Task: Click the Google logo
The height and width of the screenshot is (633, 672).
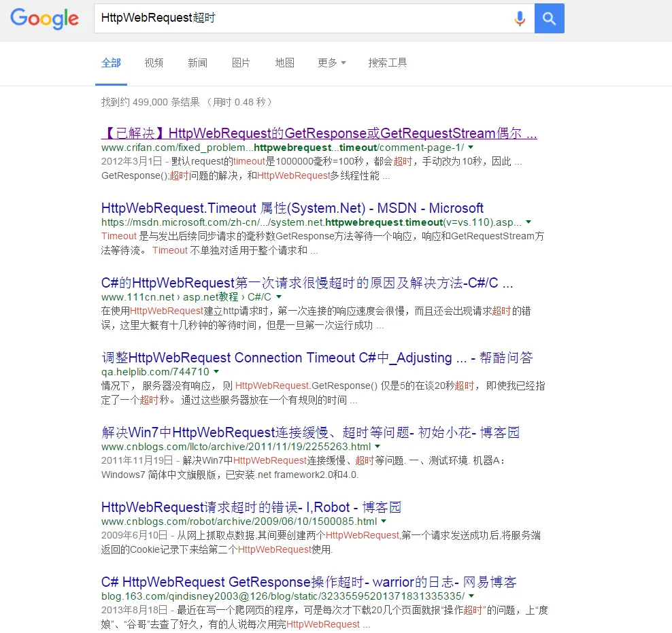Action: pos(45,18)
